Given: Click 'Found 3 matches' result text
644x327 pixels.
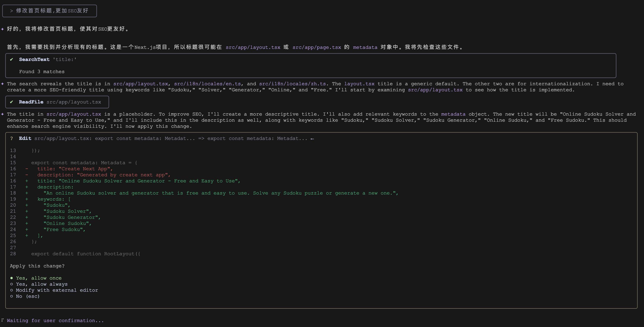Looking at the screenshot, I should tap(42, 72).
